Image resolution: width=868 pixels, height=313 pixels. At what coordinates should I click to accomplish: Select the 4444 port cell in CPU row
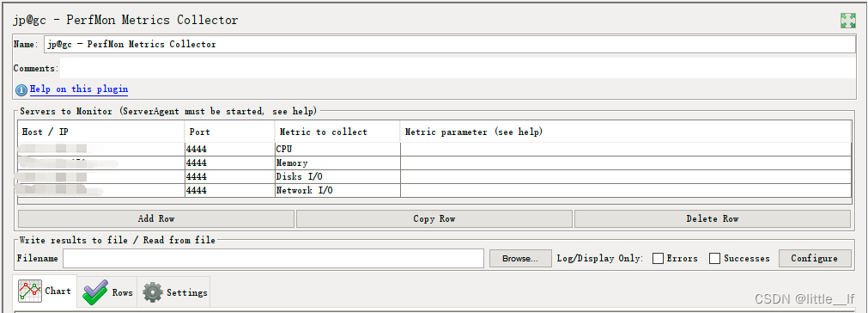(229, 150)
